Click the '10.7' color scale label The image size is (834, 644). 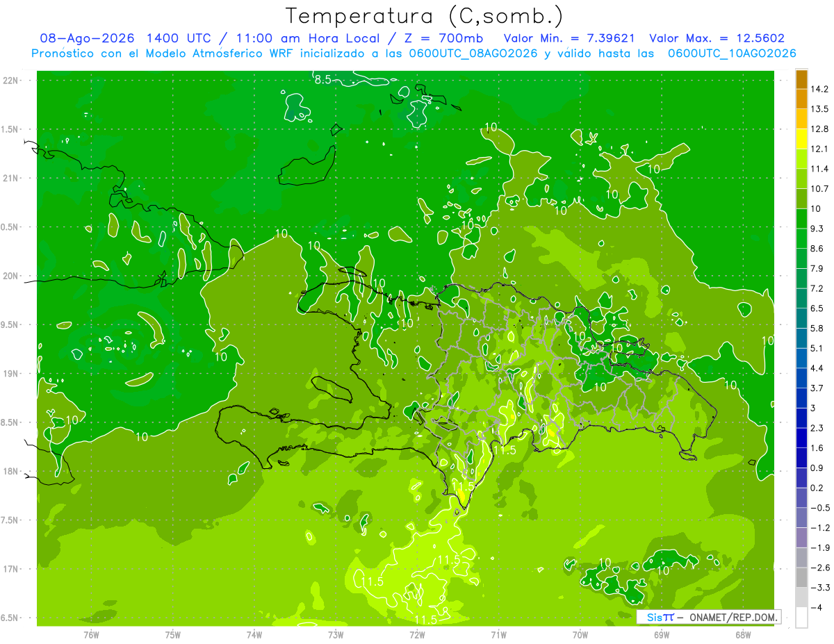click(x=820, y=188)
